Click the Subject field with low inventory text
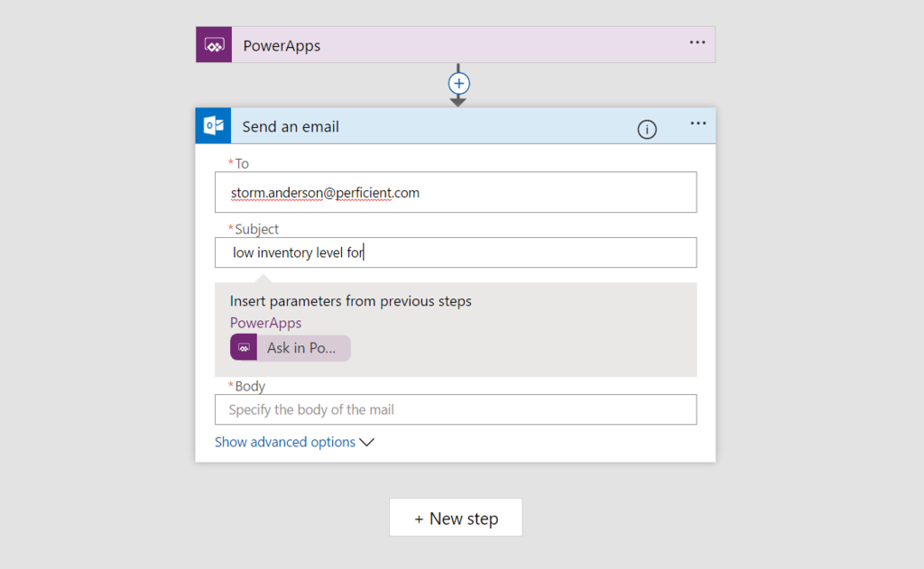The height and width of the screenshot is (569, 924). pos(455,252)
